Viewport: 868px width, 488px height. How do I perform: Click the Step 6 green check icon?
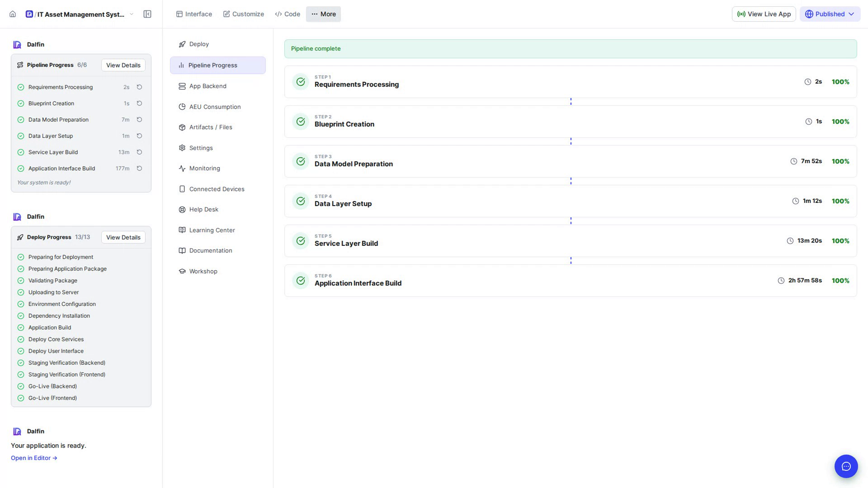[301, 281]
